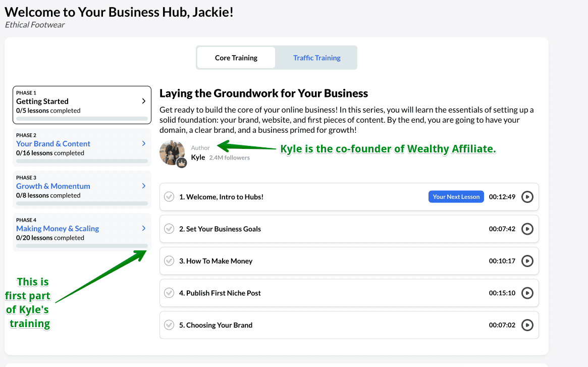The height and width of the screenshot is (367, 588).
Task: Click the Ethical Footwear subtitle
Action: (x=35, y=25)
